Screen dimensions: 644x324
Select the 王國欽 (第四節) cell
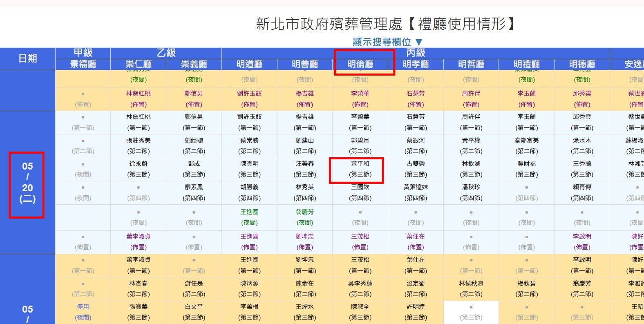tap(360, 192)
